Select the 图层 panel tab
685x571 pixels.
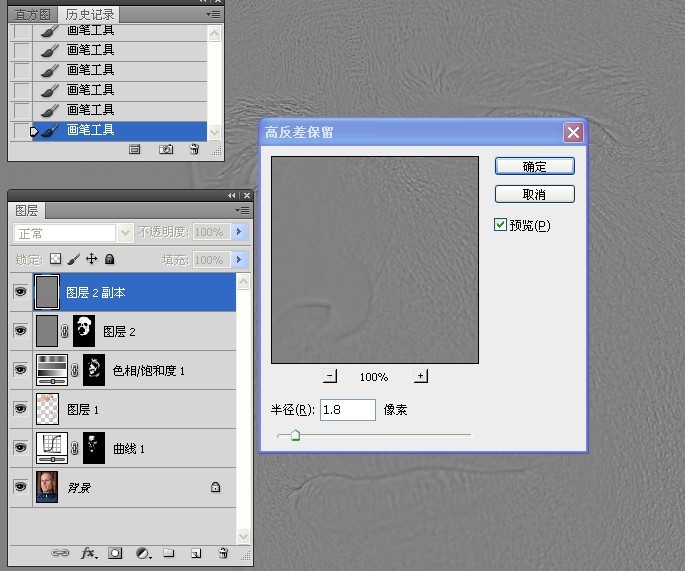click(27, 211)
